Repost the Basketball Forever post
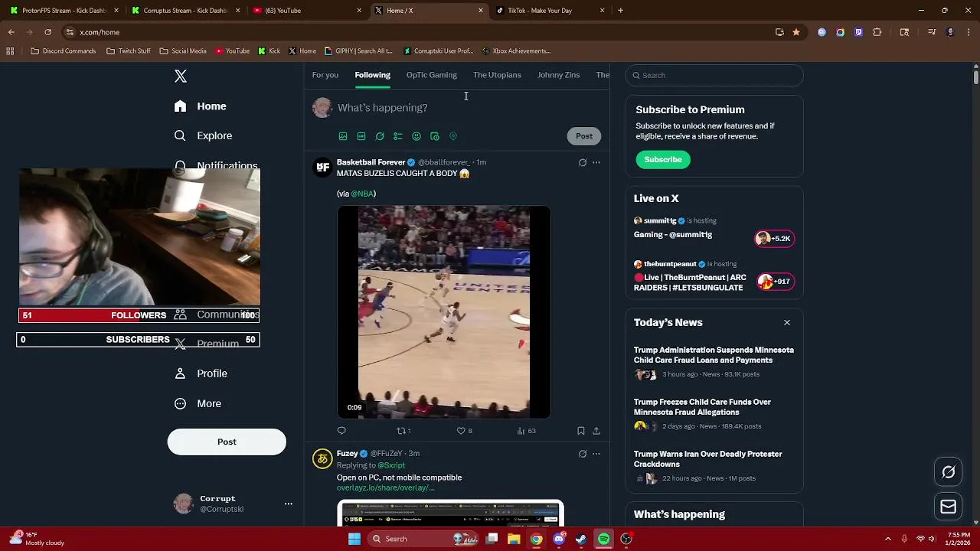Screen dimensions: 980x551 pos(403,431)
